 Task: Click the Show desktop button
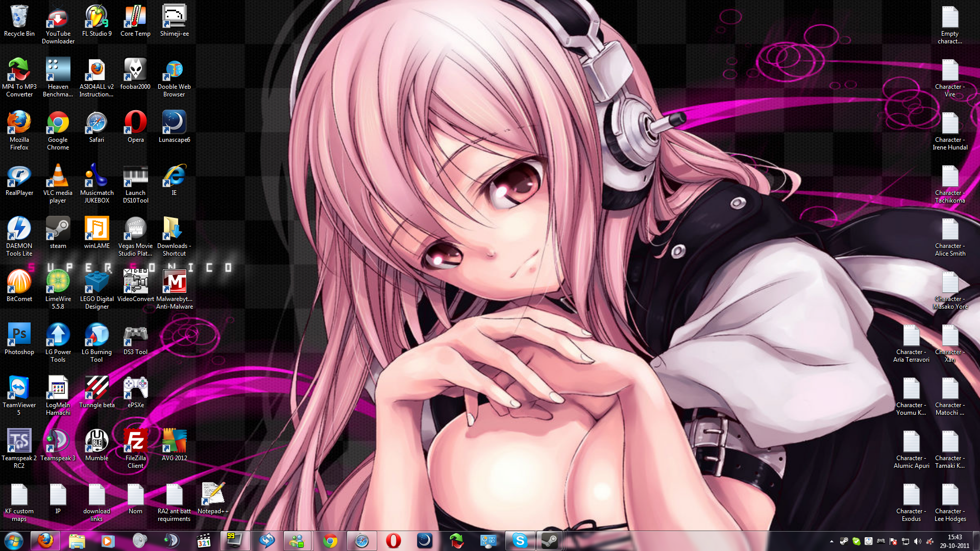(976, 541)
